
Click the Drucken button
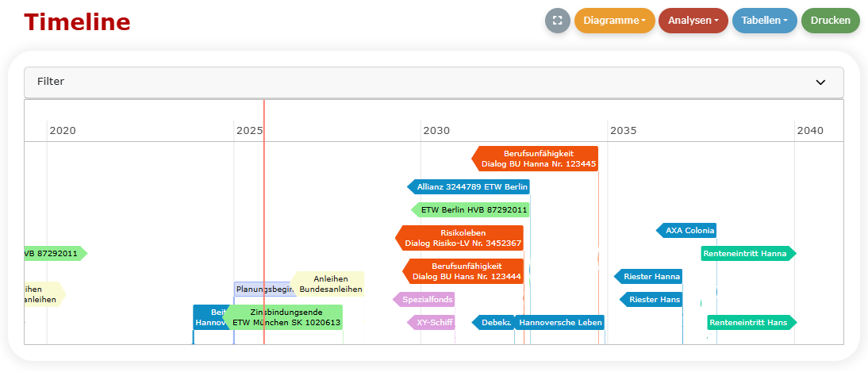coord(830,21)
